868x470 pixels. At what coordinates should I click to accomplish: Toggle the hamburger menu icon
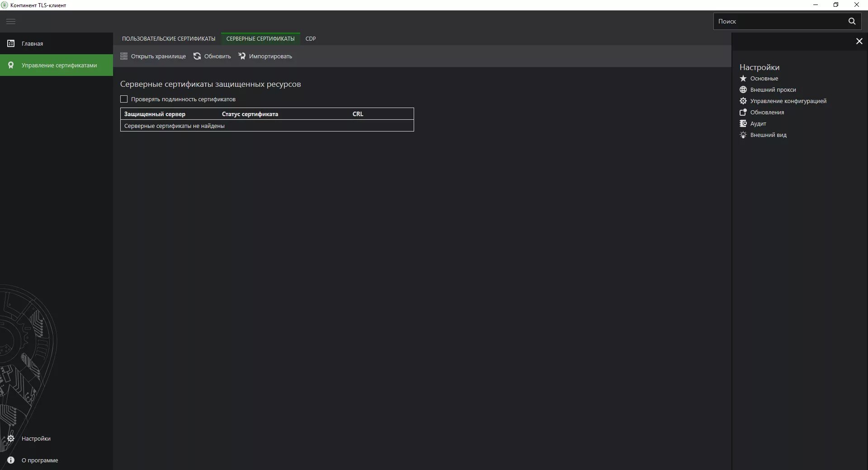[x=11, y=21]
